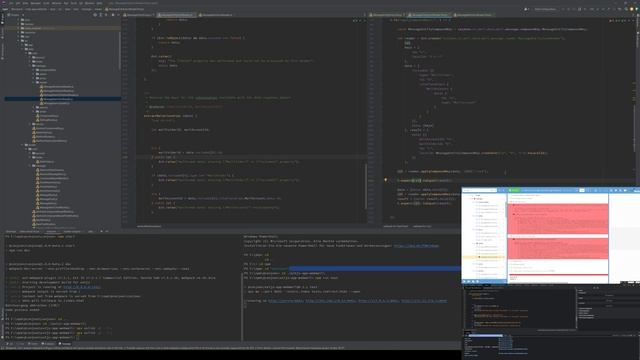Collapse the folder containing the highlighted file
640x360 pixels.
point(34,82)
